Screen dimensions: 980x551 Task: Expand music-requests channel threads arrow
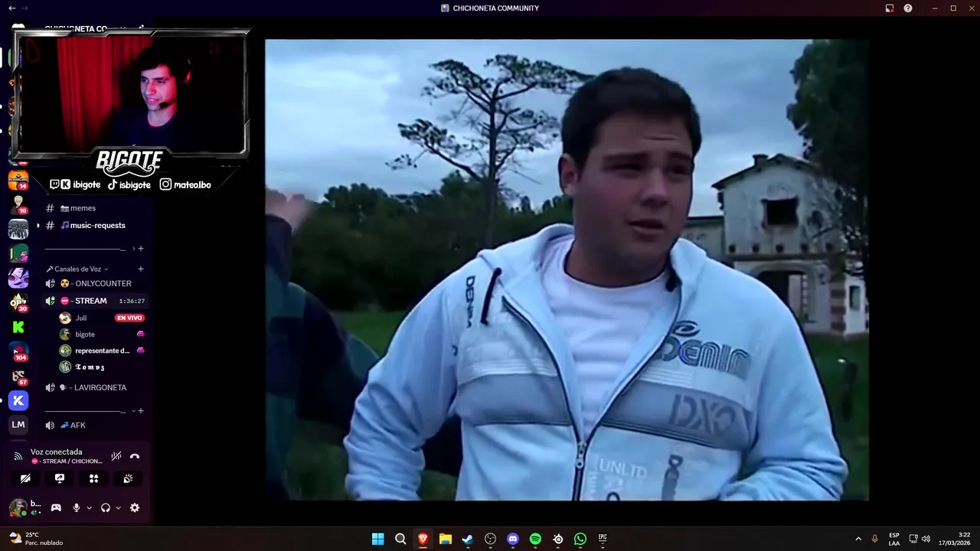[x=38, y=225]
